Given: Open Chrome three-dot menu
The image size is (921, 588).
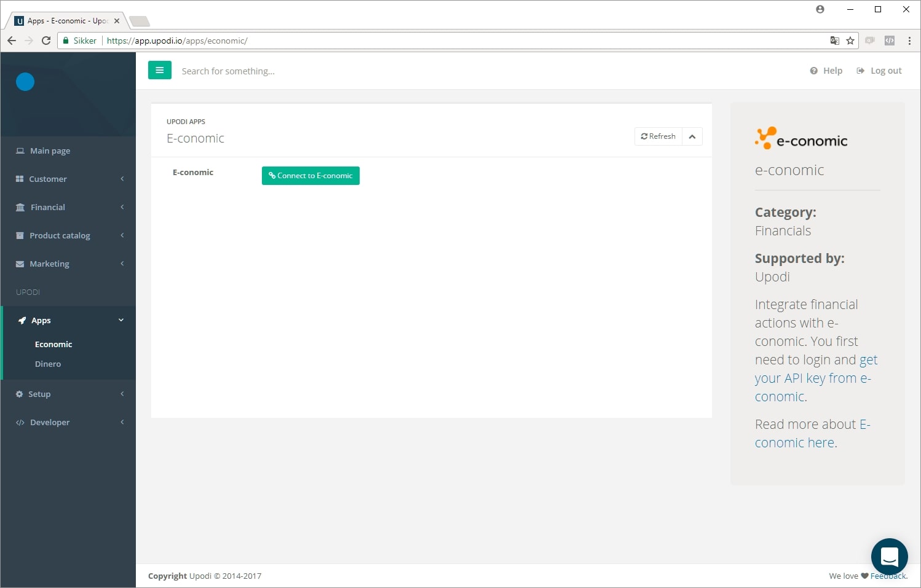Looking at the screenshot, I should pos(909,41).
